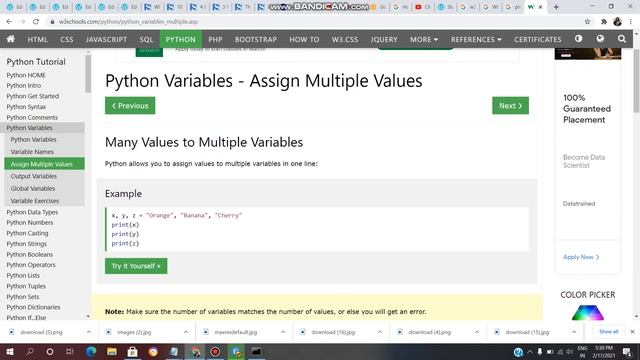640x360 pixels.
Task: Select the PYTHON nav item
Action: point(180,39)
